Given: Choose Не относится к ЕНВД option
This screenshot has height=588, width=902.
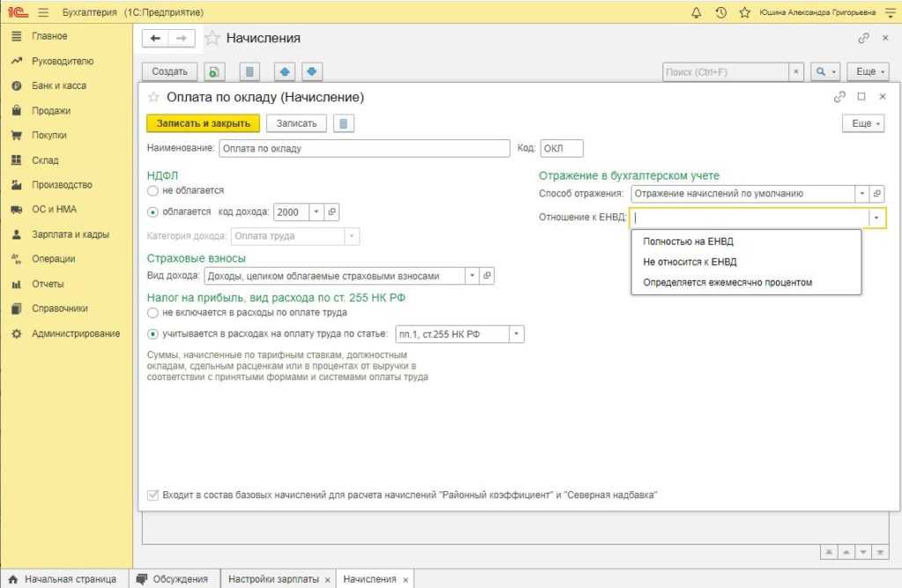Looking at the screenshot, I should 690,262.
